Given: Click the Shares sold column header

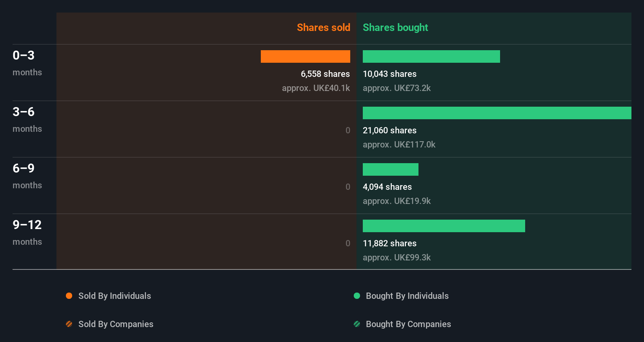Looking at the screenshot, I should (x=324, y=27).
